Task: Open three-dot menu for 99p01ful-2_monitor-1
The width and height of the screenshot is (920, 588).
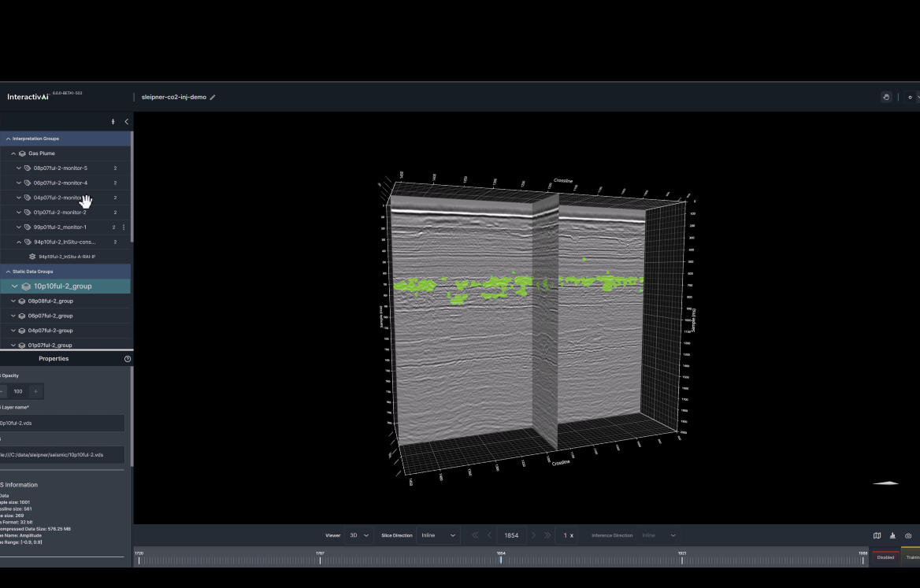Action: (124, 227)
